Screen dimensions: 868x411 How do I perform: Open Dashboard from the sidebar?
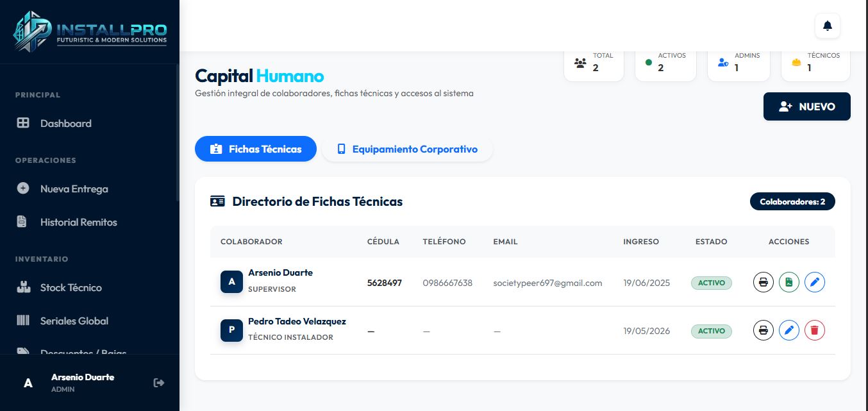90,123
